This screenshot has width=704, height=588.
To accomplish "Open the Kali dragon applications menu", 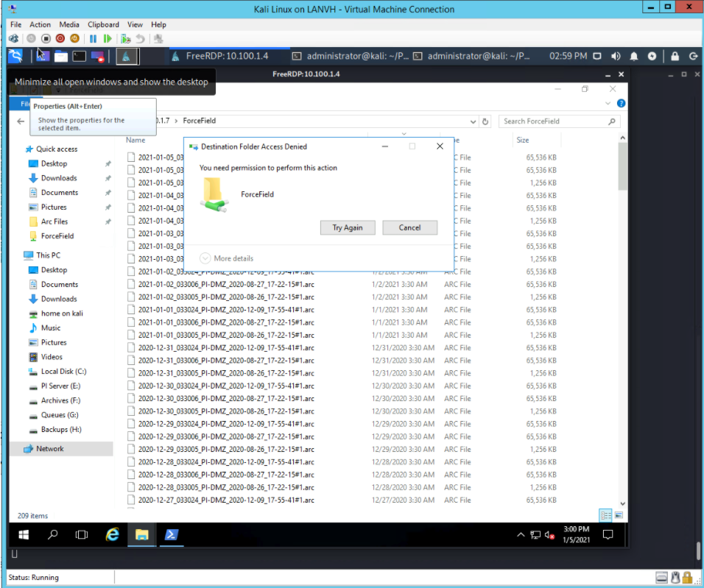I will (15, 56).
